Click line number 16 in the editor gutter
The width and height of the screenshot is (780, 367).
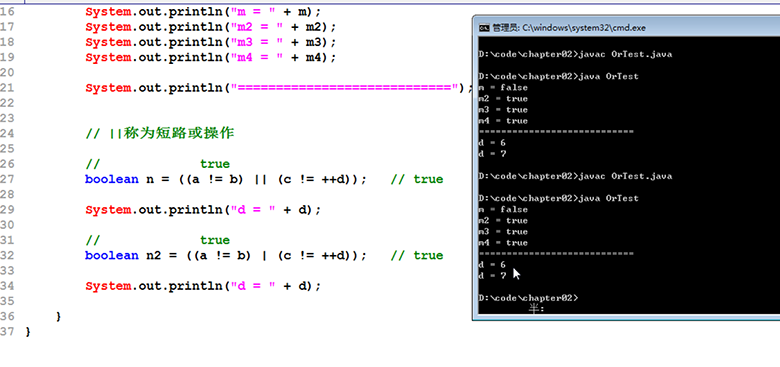tap(7, 11)
